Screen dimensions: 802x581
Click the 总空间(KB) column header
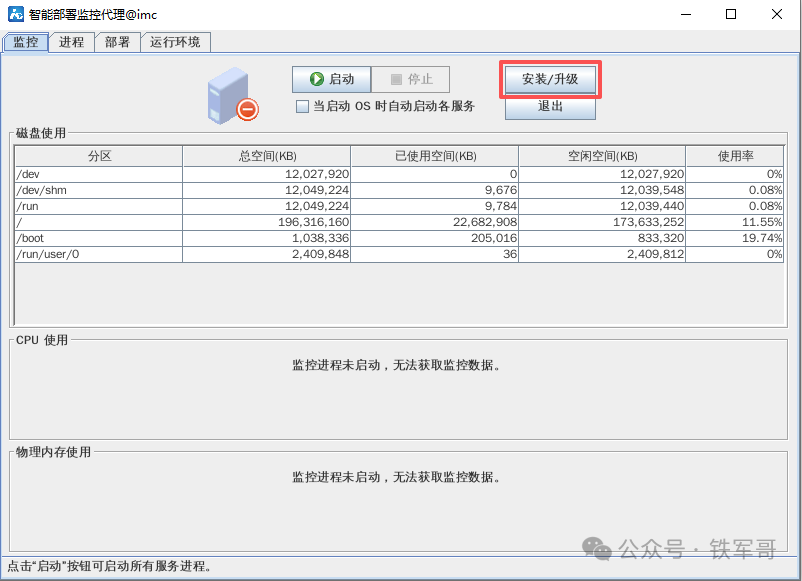267,156
